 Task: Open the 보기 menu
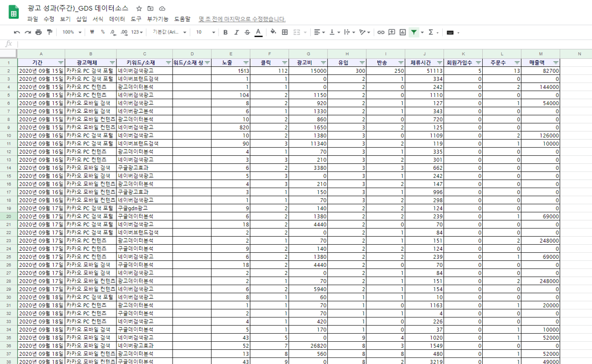65,19
